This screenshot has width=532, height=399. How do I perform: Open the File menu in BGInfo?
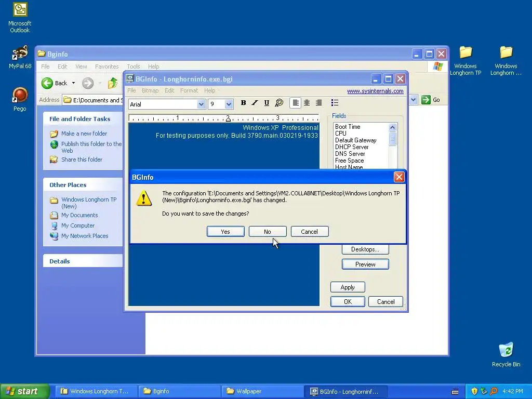click(x=131, y=90)
